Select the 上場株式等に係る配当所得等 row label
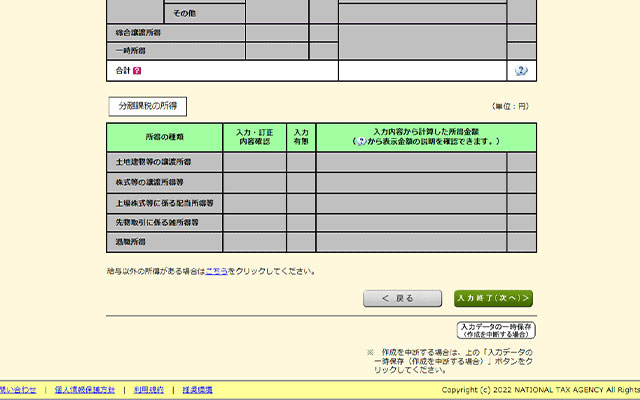This screenshot has width=640, height=400. (164, 203)
